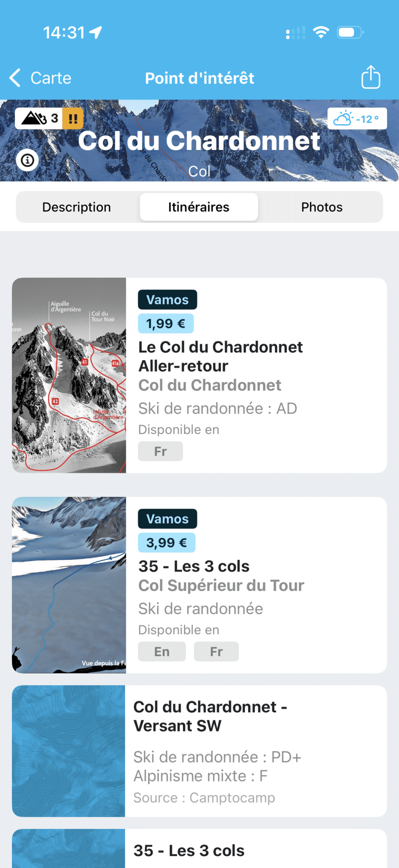Tap the 1,99 € price button
The image size is (399, 868).
click(x=166, y=324)
